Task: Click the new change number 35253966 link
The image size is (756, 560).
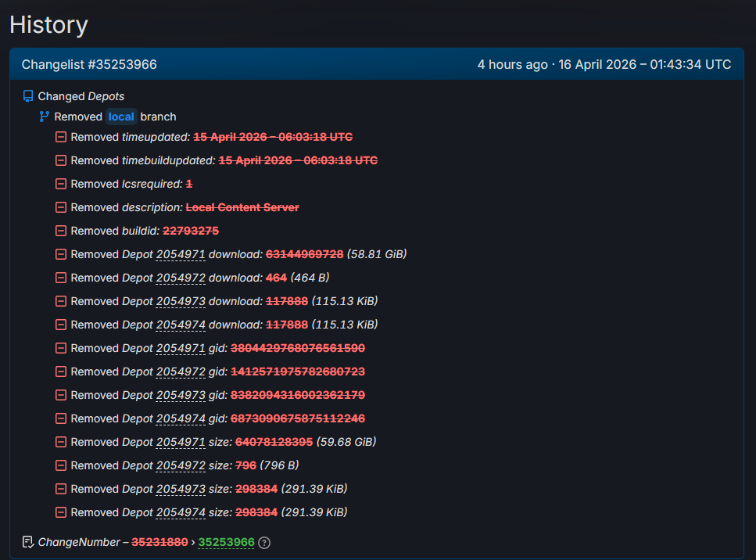Action: pyautogui.click(x=226, y=542)
